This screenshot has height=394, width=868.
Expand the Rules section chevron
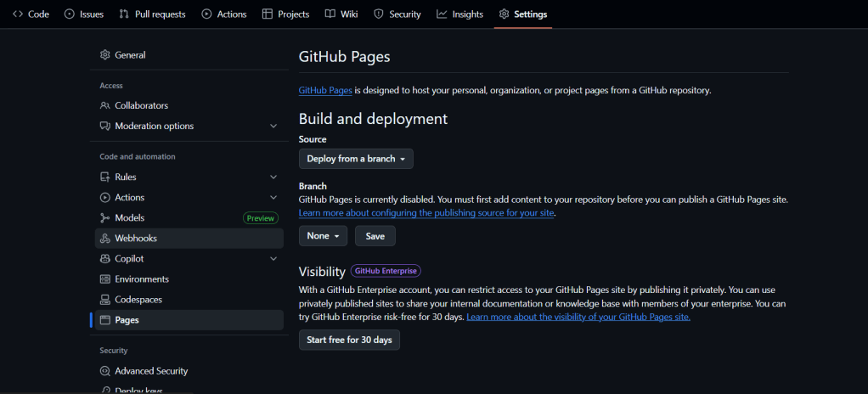click(273, 177)
